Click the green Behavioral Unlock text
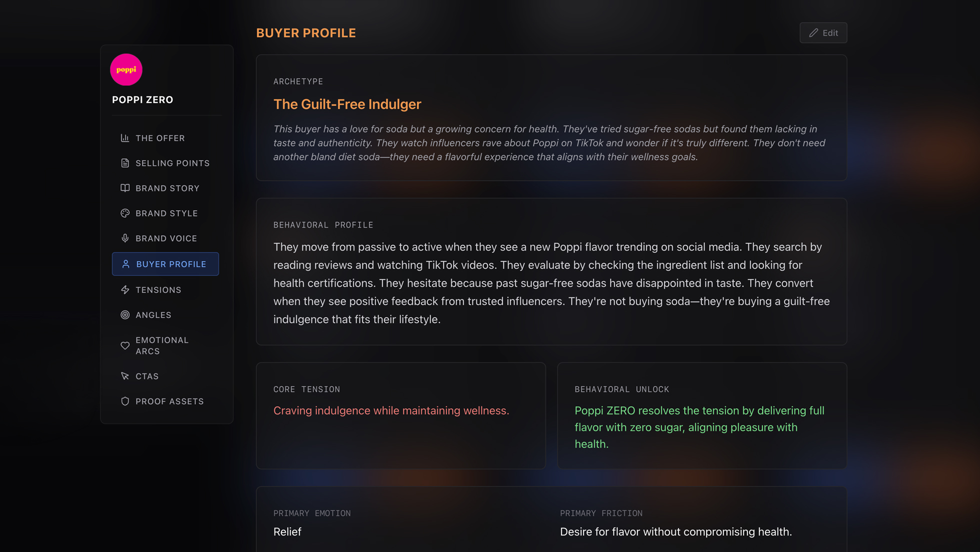Screen dimensions: 980x552 [x=699, y=427]
